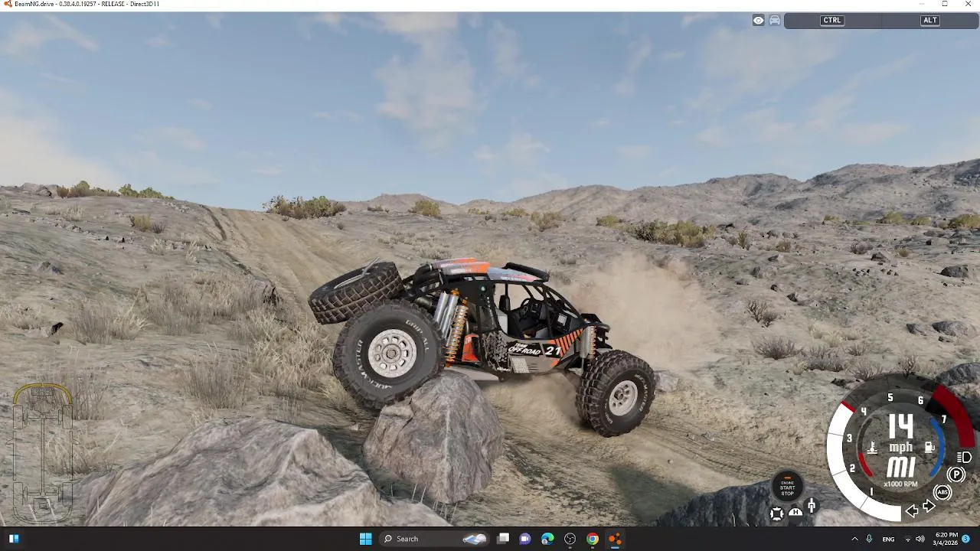Click the red temperature level arc
This screenshot has width=980, height=551.
coord(864,465)
